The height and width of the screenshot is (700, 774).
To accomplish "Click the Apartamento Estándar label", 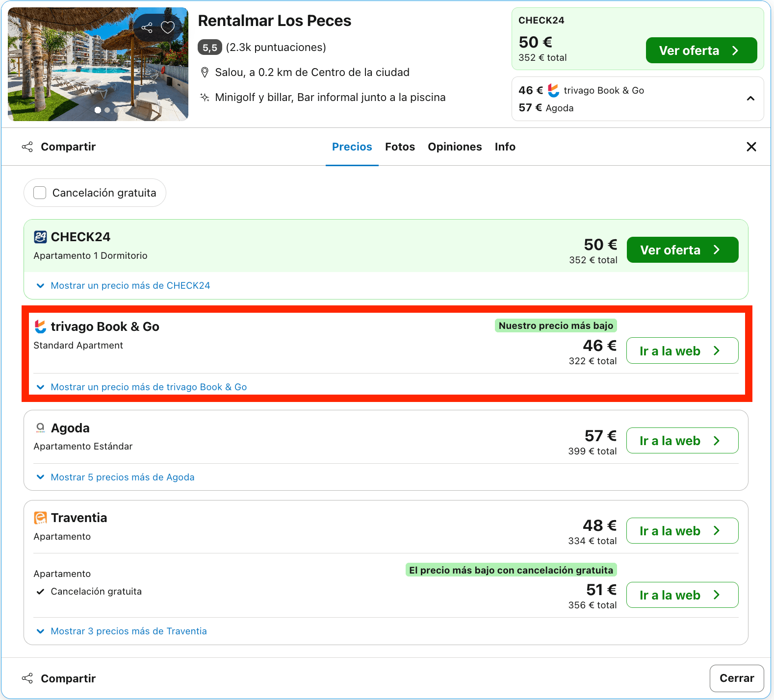I will coord(83,447).
